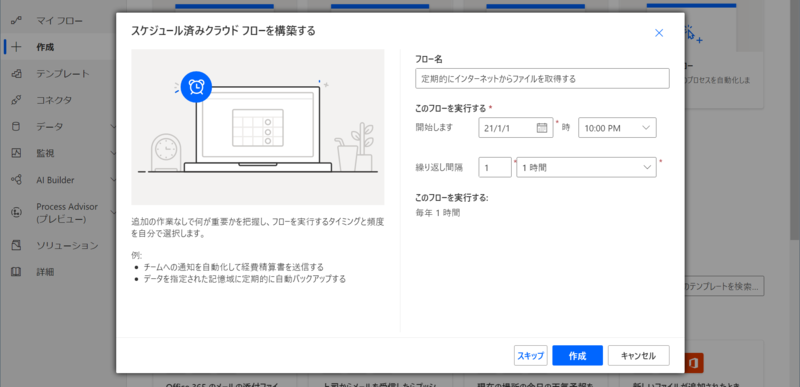Open マイ フロー in the sidebar
This screenshot has height=387, width=800.
click(59, 21)
